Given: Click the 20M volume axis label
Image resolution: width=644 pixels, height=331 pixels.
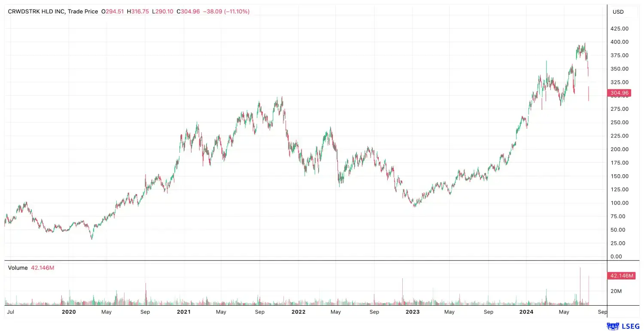Looking at the screenshot, I should coord(617,291).
